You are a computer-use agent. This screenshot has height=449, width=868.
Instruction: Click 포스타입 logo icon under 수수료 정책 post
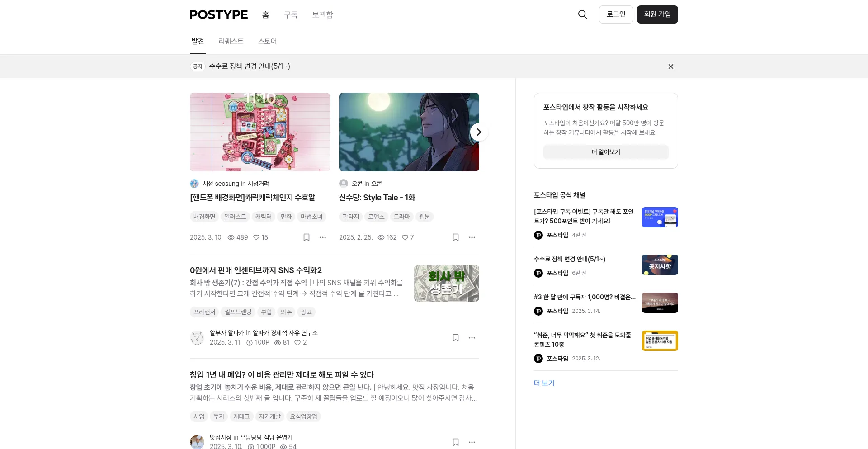click(538, 273)
